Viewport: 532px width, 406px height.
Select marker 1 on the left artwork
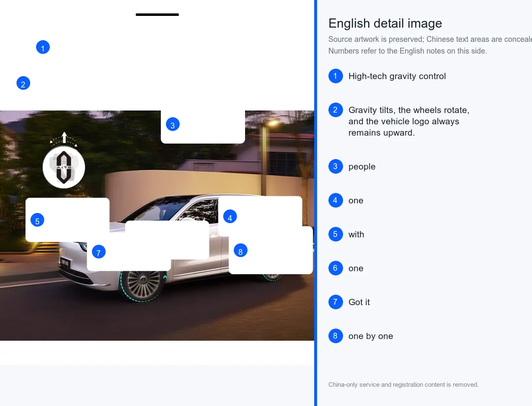43,47
